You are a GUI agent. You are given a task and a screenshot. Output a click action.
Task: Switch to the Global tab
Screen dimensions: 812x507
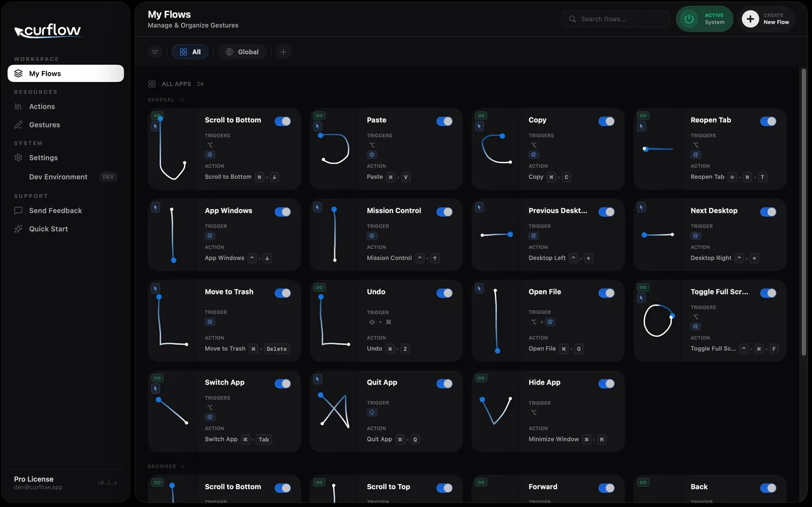(242, 52)
